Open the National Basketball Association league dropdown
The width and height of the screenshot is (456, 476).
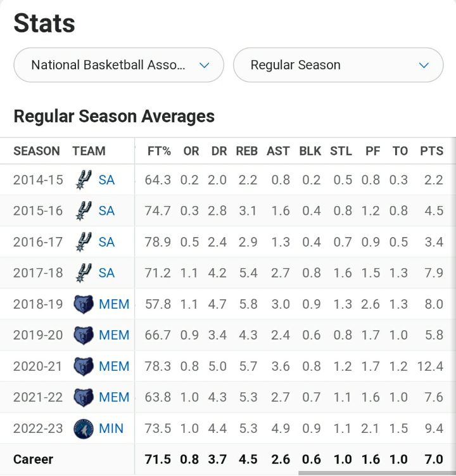pyautogui.click(x=118, y=65)
